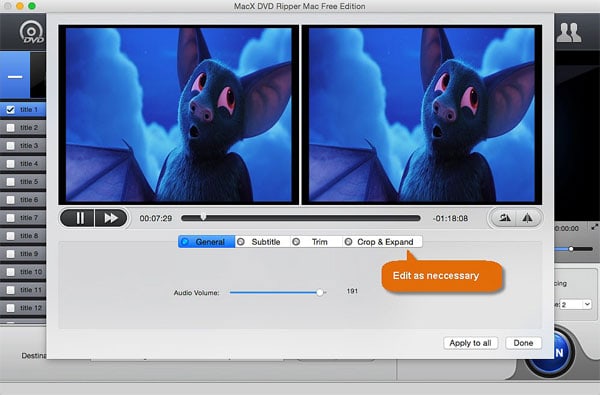The height and width of the screenshot is (395, 600).
Task: Uncheck the title 1 checkbox
Action: (11, 110)
